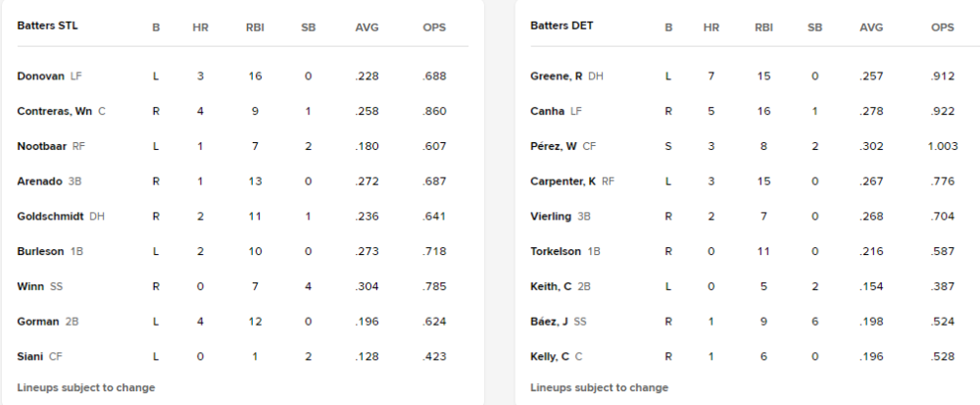Image resolution: width=980 pixels, height=405 pixels.
Task: Click the OPS column header for STL batters
Action: point(433,27)
